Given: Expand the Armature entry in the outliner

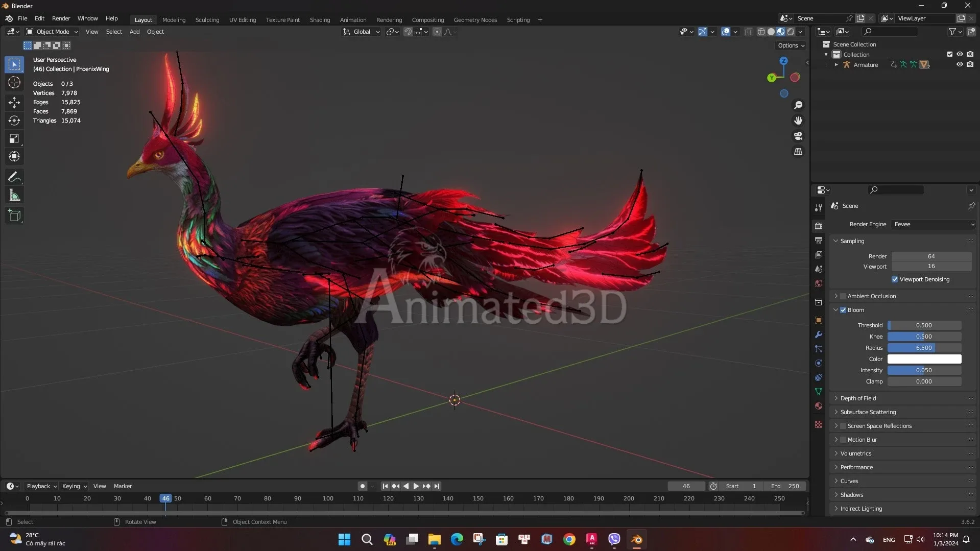Looking at the screenshot, I should click(x=836, y=64).
